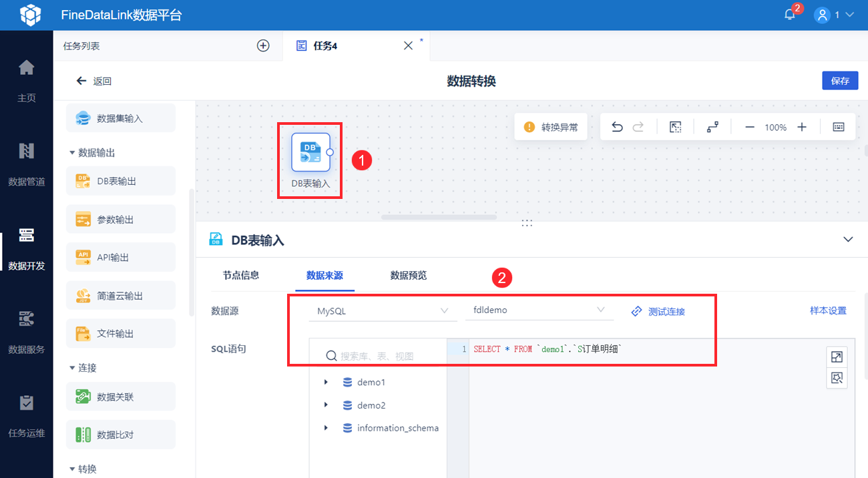The width and height of the screenshot is (868, 478).
Task: Click the undo arrow in canvas toolbar
Action: coord(618,127)
